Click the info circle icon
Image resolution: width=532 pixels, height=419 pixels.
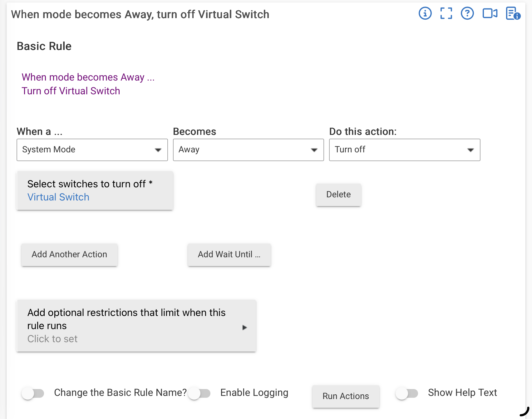tap(425, 13)
